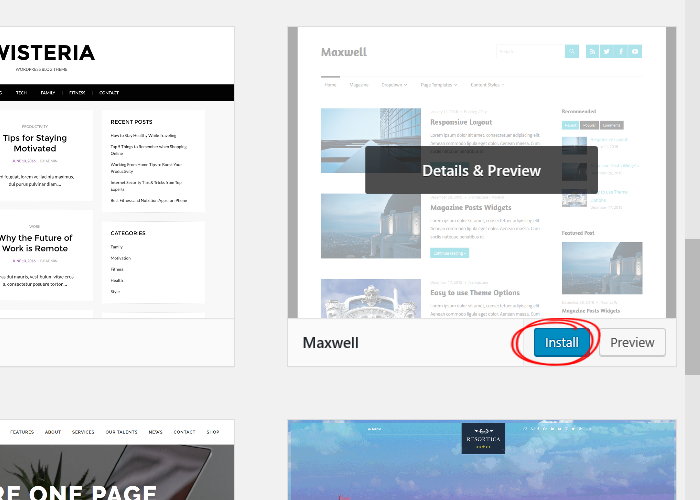Click 'Magazine Posts Widgets' post title
700x500 pixels.
point(471,208)
